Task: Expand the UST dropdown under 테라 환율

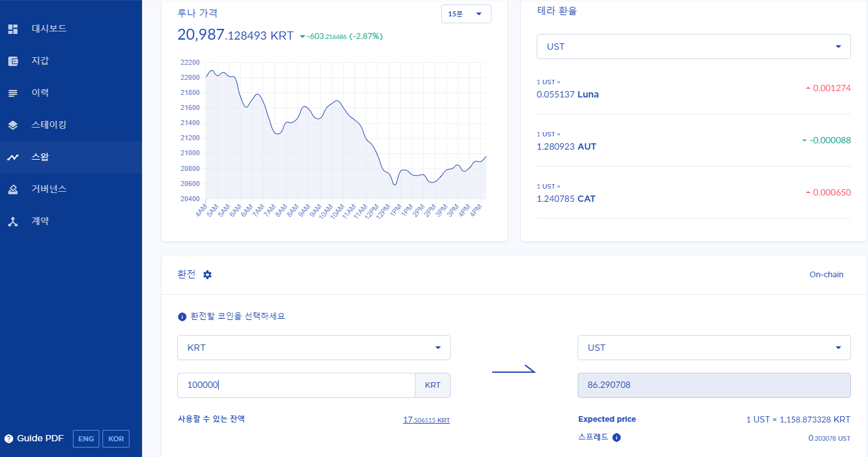Action: (694, 47)
